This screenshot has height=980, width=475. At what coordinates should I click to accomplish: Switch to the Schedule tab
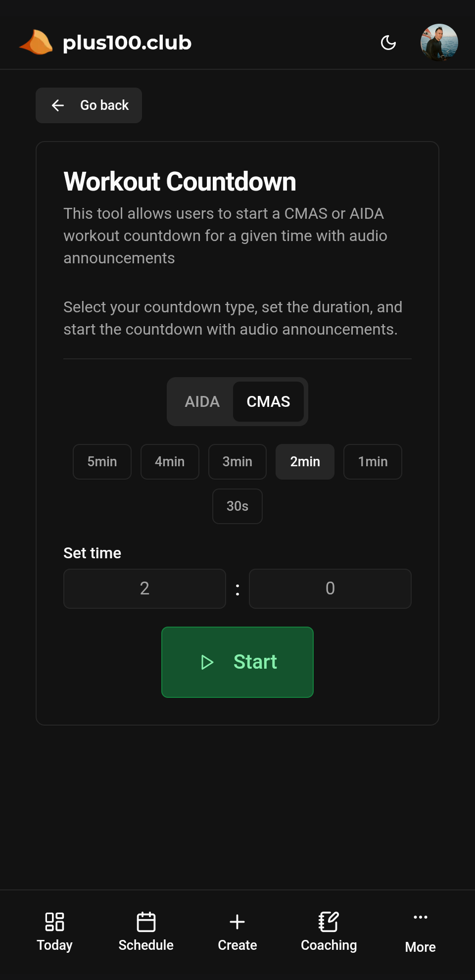click(145, 931)
